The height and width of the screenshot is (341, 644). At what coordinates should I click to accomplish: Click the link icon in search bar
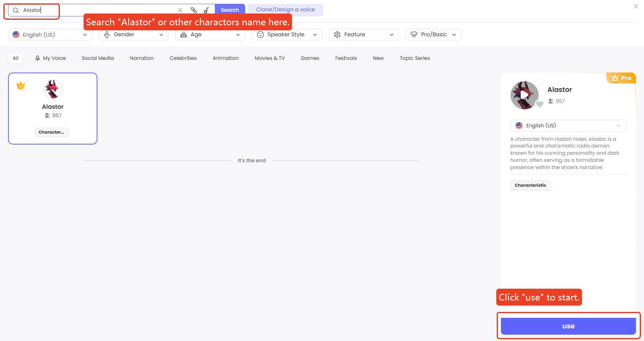[x=194, y=10]
